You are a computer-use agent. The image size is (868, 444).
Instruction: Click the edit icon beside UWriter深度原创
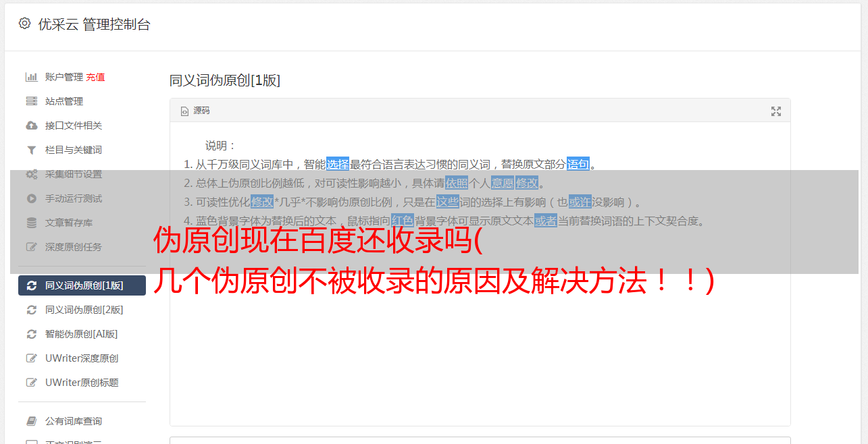click(x=31, y=358)
